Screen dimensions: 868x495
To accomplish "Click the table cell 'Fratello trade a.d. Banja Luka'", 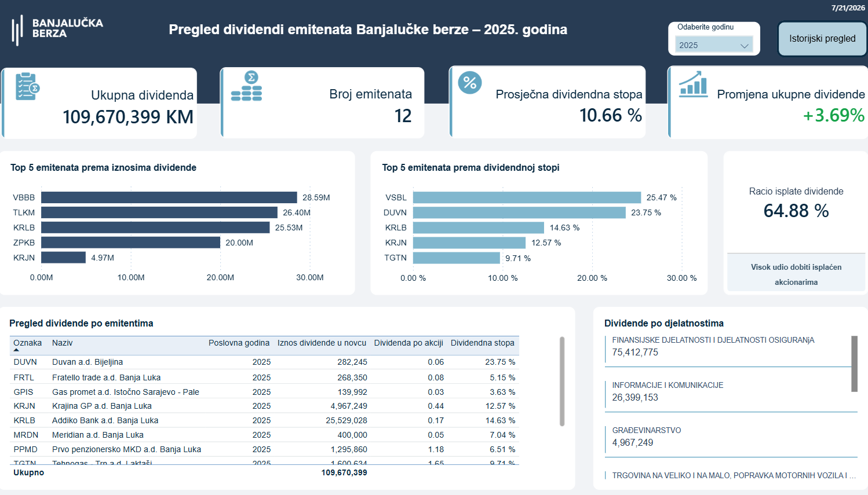I will click(x=107, y=377).
